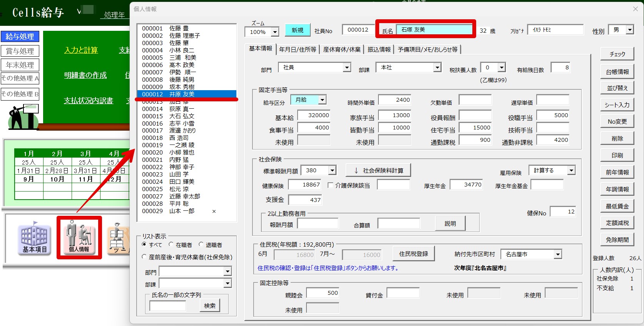
Task: Expand the 部門 社員 dropdown
Action: 347,67
